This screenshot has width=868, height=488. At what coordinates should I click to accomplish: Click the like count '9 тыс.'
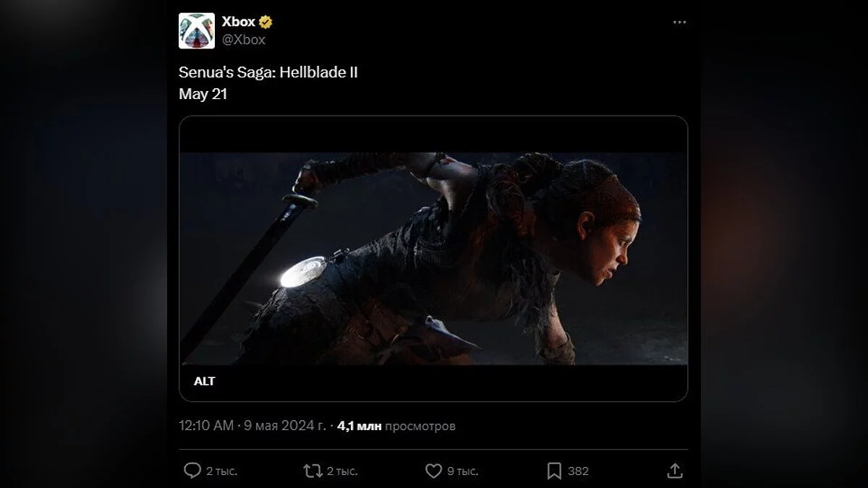tap(462, 471)
